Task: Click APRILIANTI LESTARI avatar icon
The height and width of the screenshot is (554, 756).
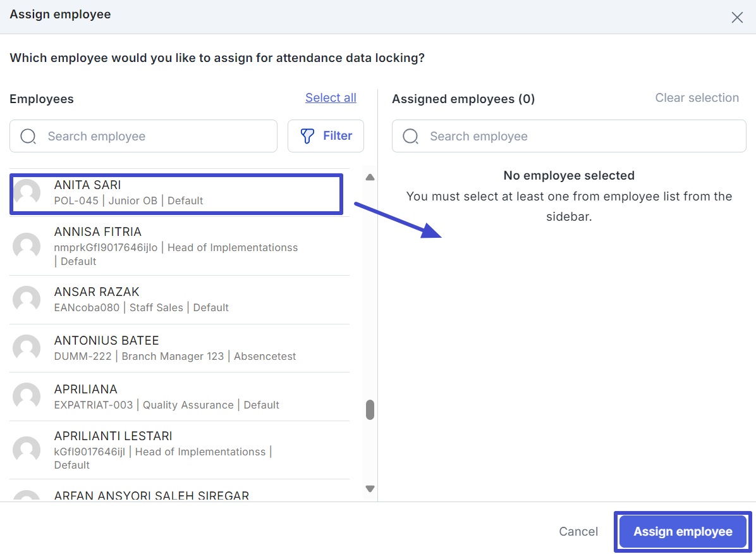Action: 27,450
